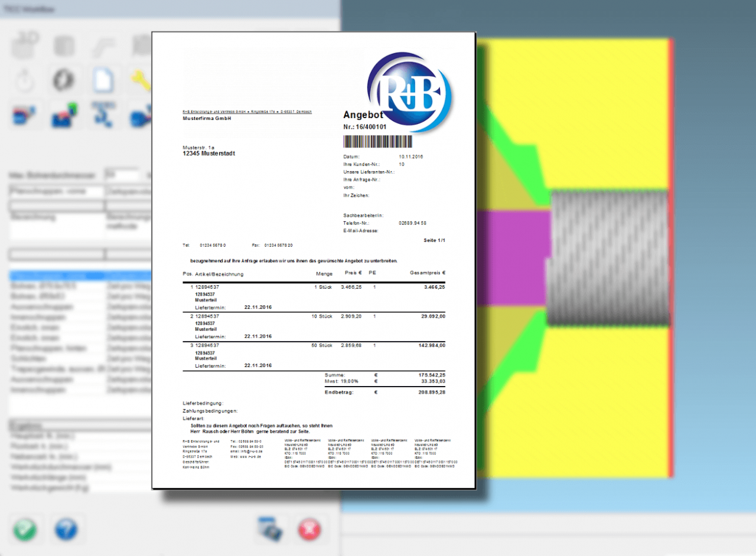Select the Aussenschruppen entry in the list
Viewport: 756px width, 556px height.
[x=43, y=306]
